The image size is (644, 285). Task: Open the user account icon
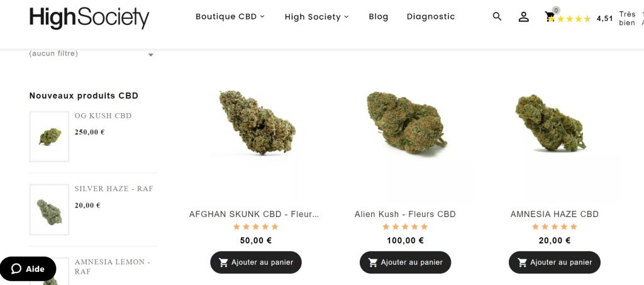pos(523,16)
